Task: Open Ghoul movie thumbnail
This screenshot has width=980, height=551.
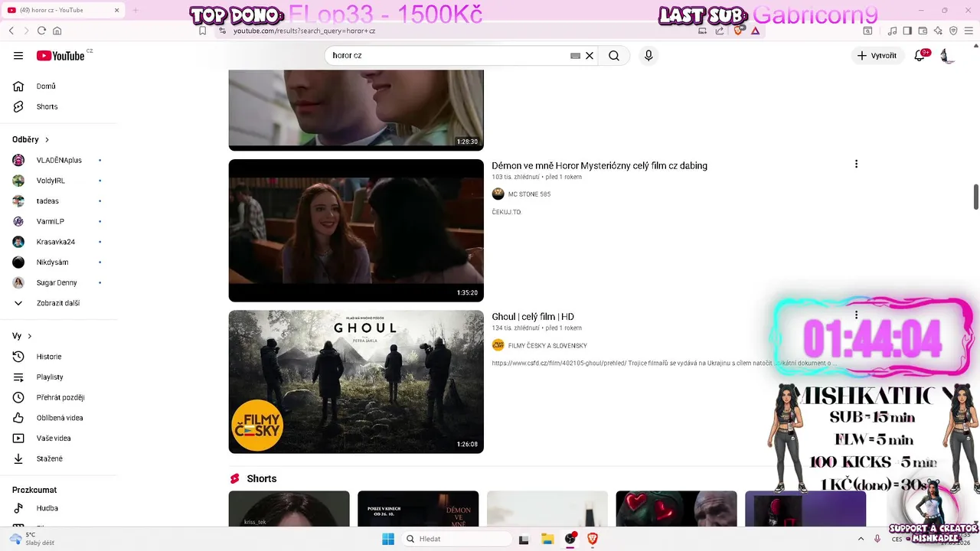Action: click(x=356, y=381)
